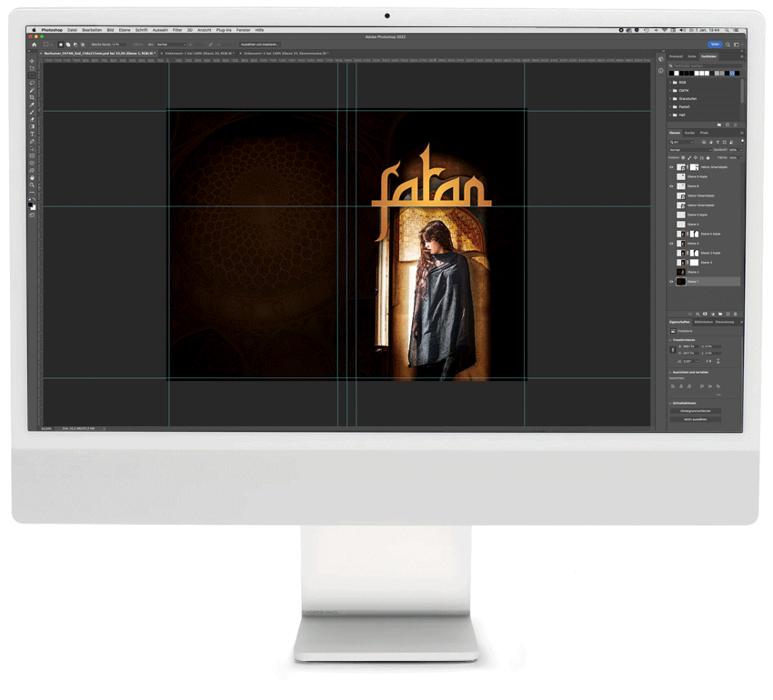
Task: Expand the RGB swatch folder
Action: [671, 82]
